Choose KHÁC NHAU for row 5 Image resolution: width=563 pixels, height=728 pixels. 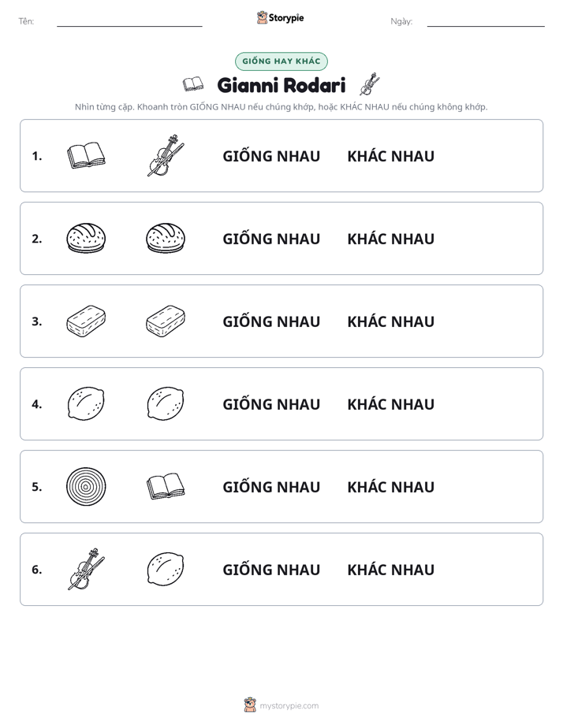(390, 487)
